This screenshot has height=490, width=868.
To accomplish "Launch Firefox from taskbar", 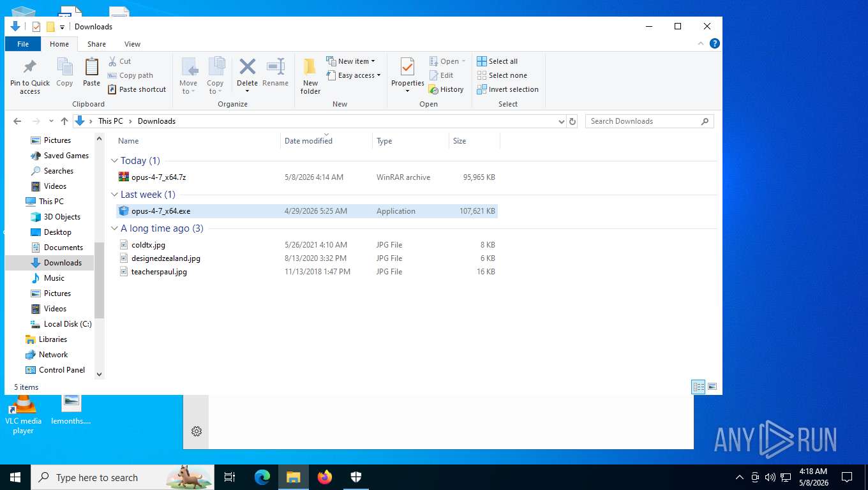I will (325, 477).
